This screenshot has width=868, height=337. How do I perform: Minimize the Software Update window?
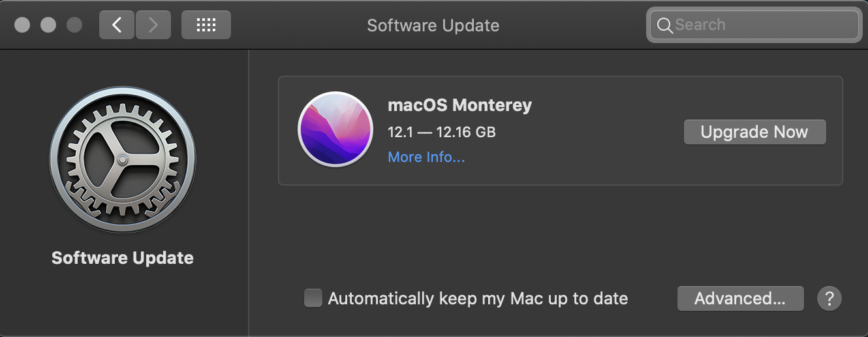point(48,25)
